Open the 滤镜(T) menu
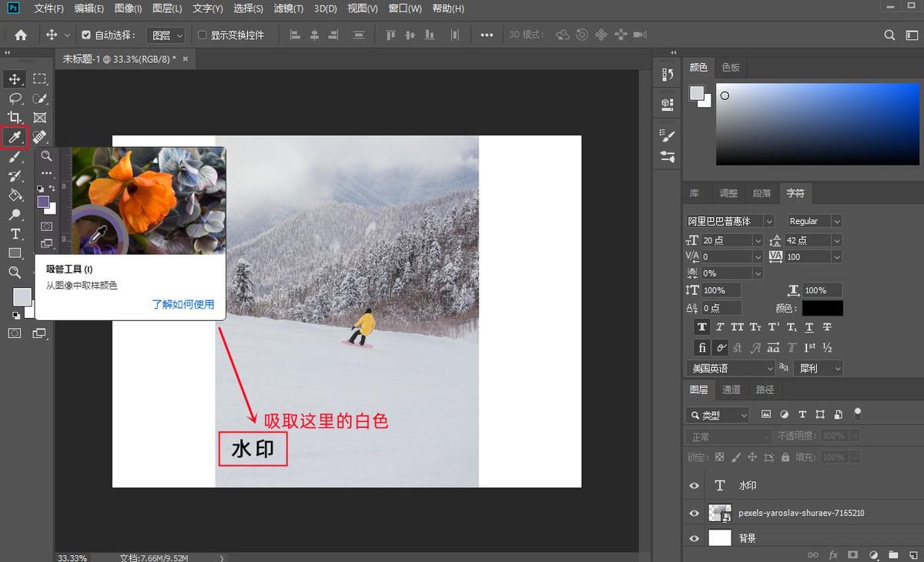 pos(290,8)
